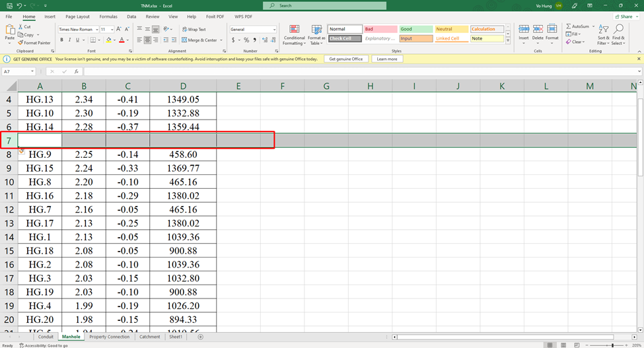
Task: Expand the Name Box dropdown arrow
Action: (32, 71)
